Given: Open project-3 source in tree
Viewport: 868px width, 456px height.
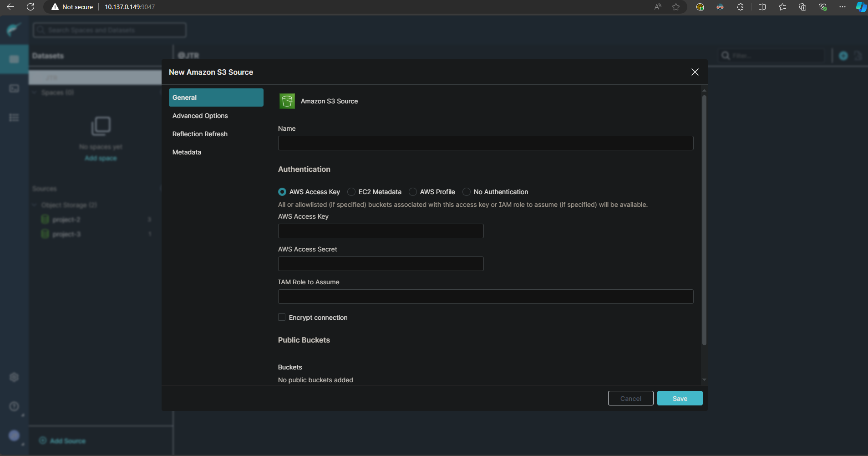Looking at the screenshot, I should 66,234.
